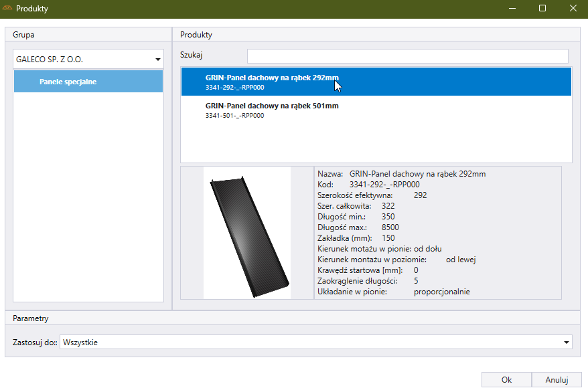Image resolution: width=588 pixels, height=390 pixels.
Task: Maximize the Produkty dialog window
Action: click(542, 9)
